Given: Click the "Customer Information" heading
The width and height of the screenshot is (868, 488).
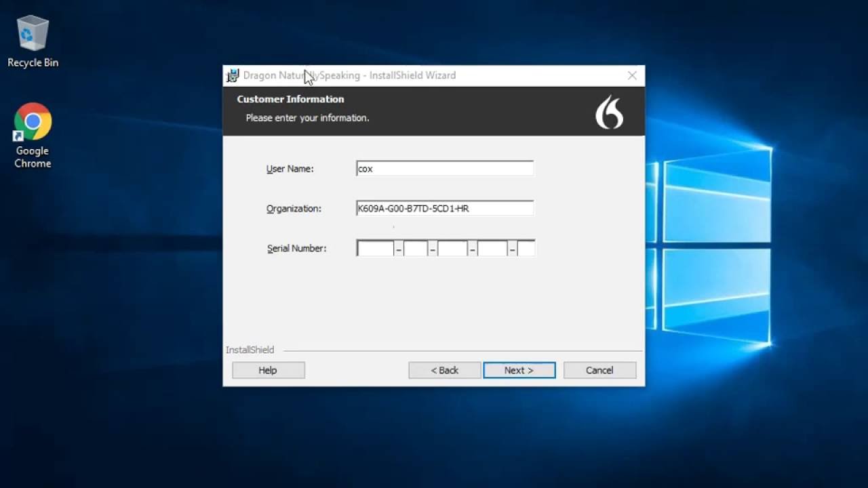Looking at the screenshot, I should [290, 99].
